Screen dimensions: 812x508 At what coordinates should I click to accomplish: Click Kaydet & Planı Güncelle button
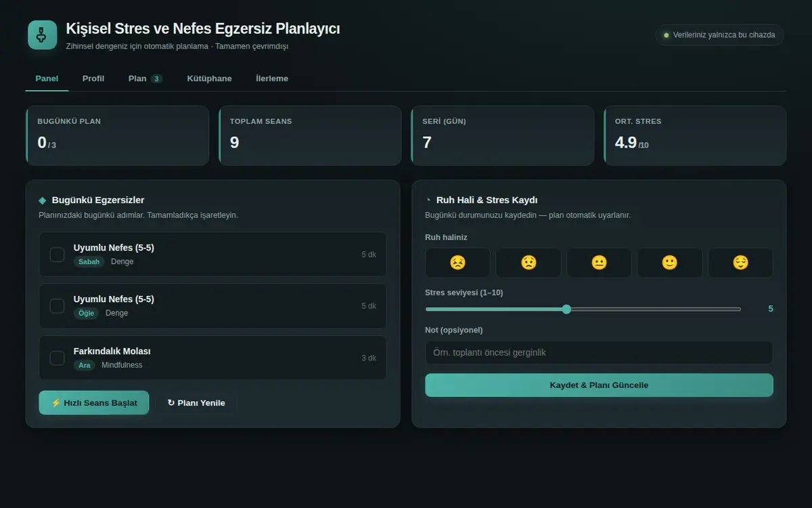pos(599,385)
